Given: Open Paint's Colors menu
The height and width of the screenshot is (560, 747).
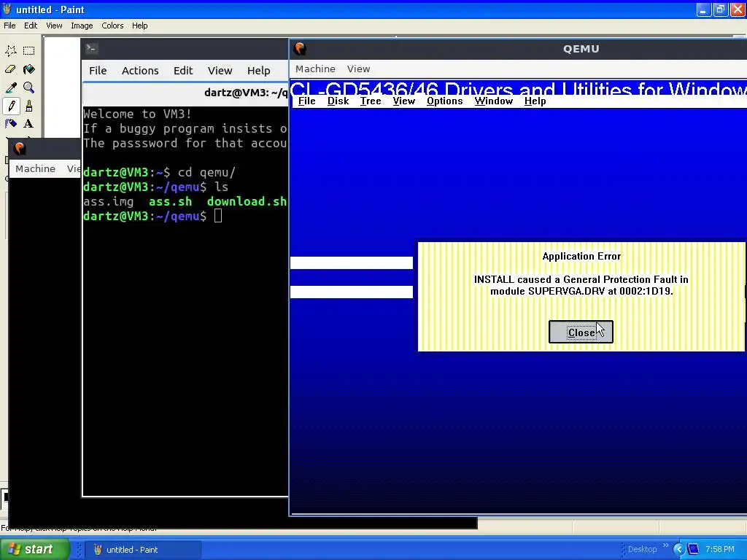Looking at the screenshot, I should coord(112,26).
